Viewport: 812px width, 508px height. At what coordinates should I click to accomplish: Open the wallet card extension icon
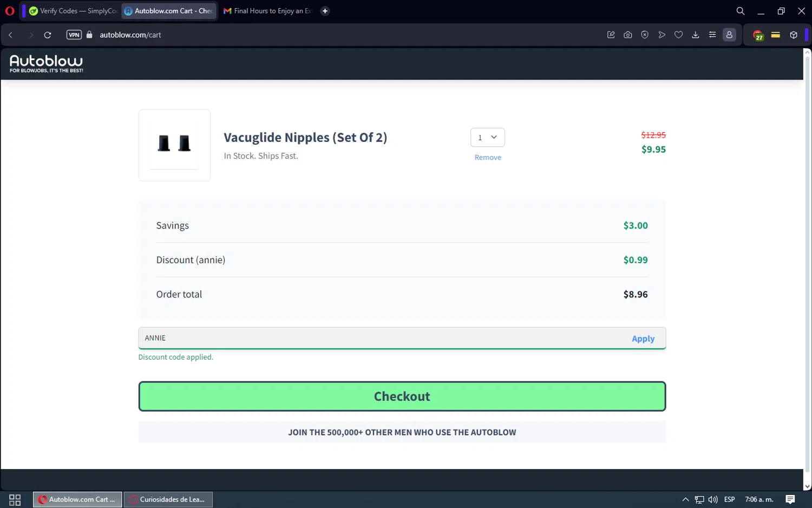776,35
